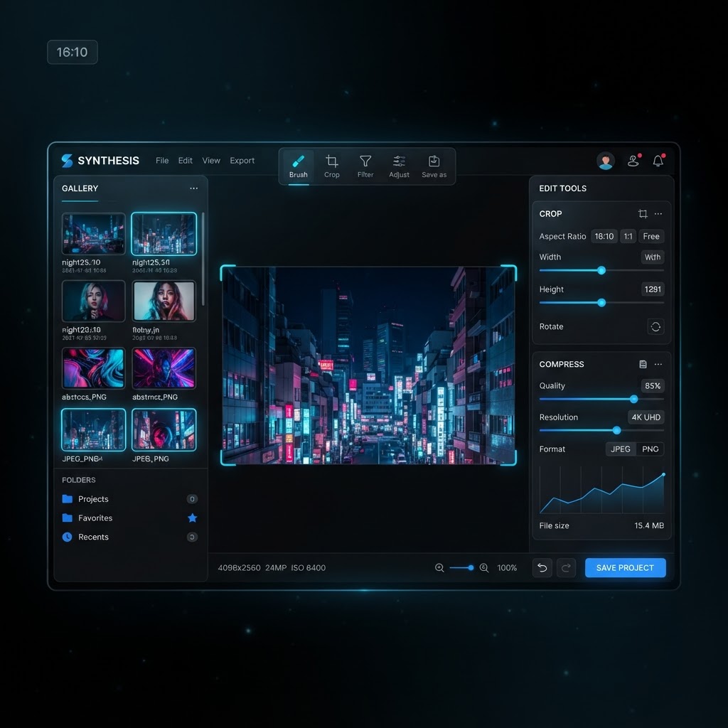Click the file size graph
This screenshot has width=728, height=728.
tap(601, 491)
